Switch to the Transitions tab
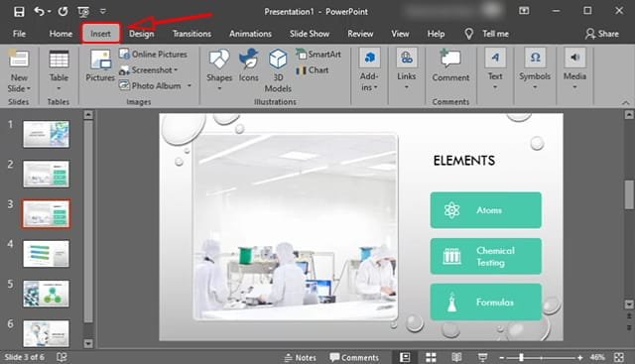 pyautogui.click(x=191, y=34)
